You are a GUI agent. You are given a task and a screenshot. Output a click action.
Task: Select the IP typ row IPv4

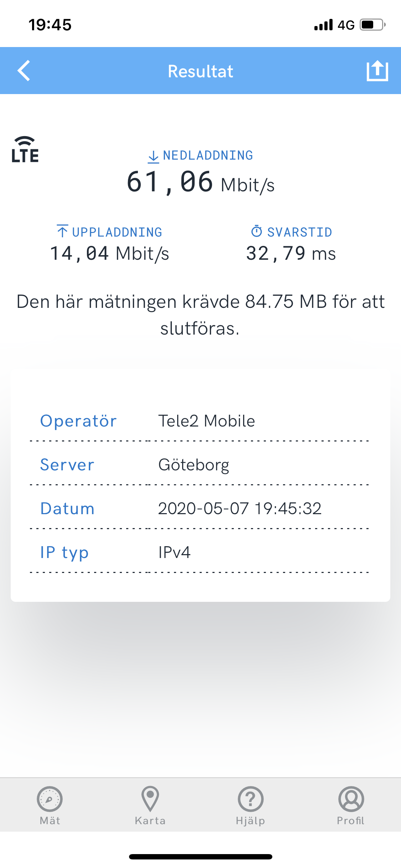point(200,552)
